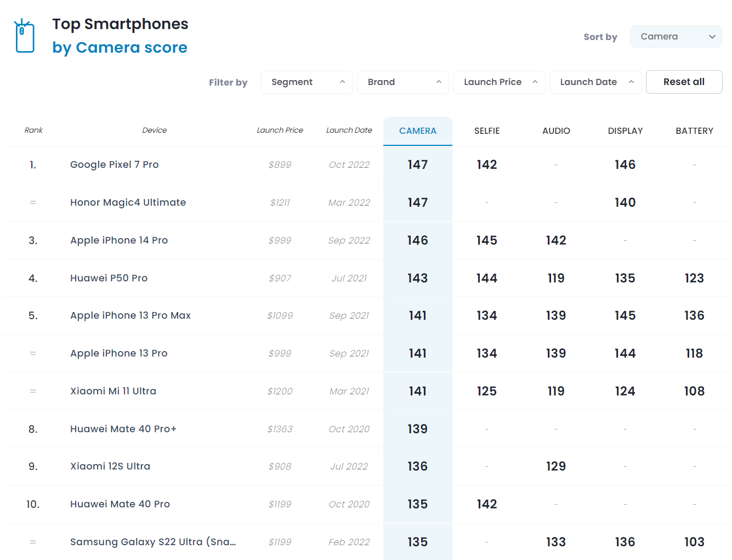
Task: Click Xiaomi 12S Ultra camera score 136
Action: point(418,466)
